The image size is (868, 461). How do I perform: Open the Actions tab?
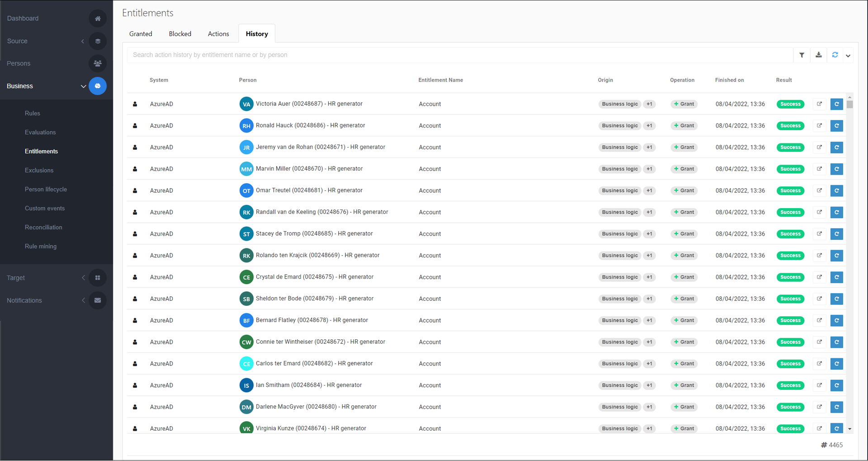218,34
